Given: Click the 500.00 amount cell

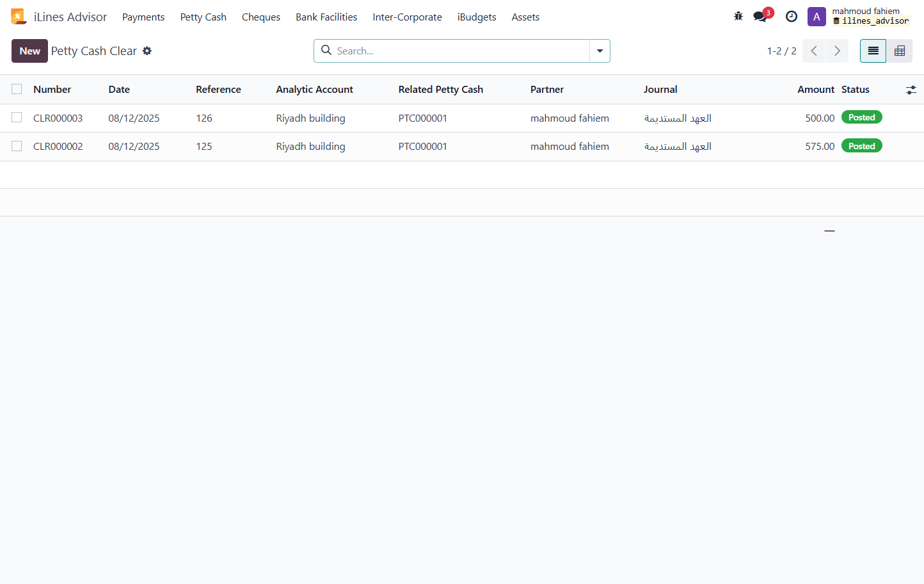Looking at the screenshot, I should pyautogui.click(x=820, y=118).
